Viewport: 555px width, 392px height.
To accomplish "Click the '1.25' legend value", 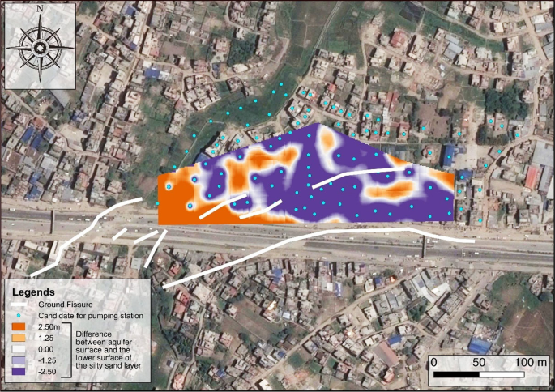I will 46,339.
